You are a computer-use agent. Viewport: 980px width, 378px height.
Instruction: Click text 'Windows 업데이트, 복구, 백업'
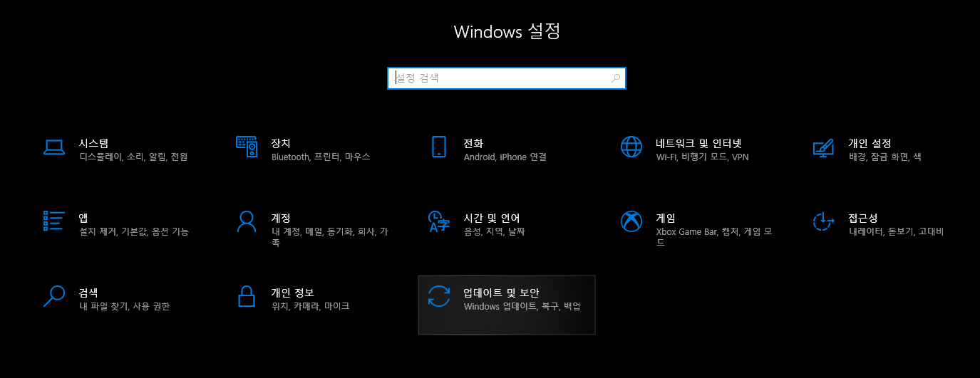[522, 306]
